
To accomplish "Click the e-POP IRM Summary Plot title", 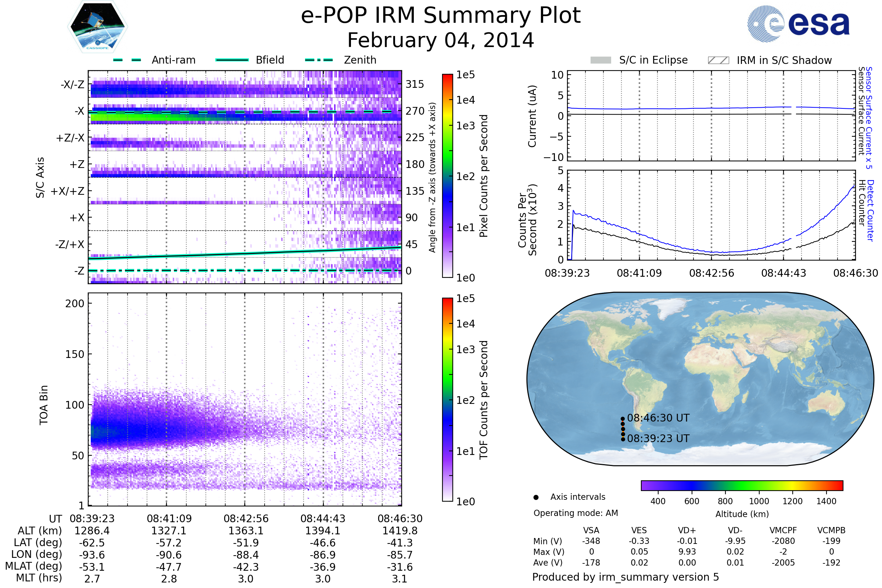I will tap(441, 16).
